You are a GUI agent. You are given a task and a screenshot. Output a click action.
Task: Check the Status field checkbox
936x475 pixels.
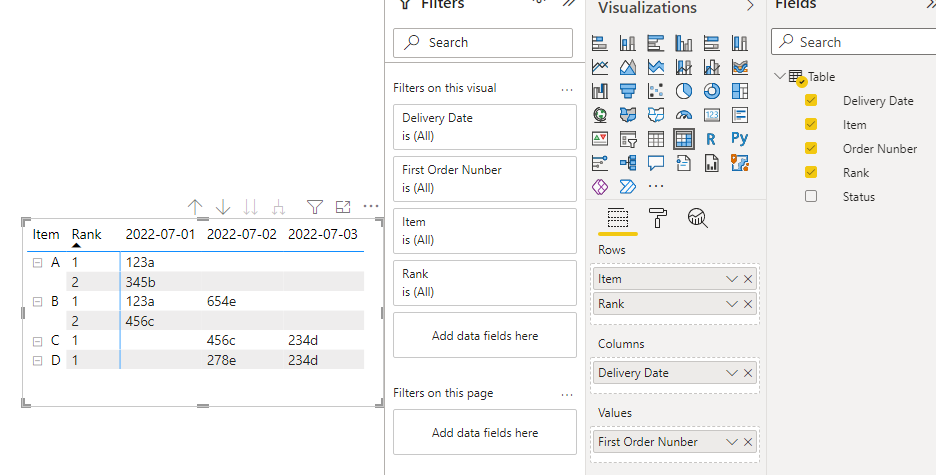(811, 196)
